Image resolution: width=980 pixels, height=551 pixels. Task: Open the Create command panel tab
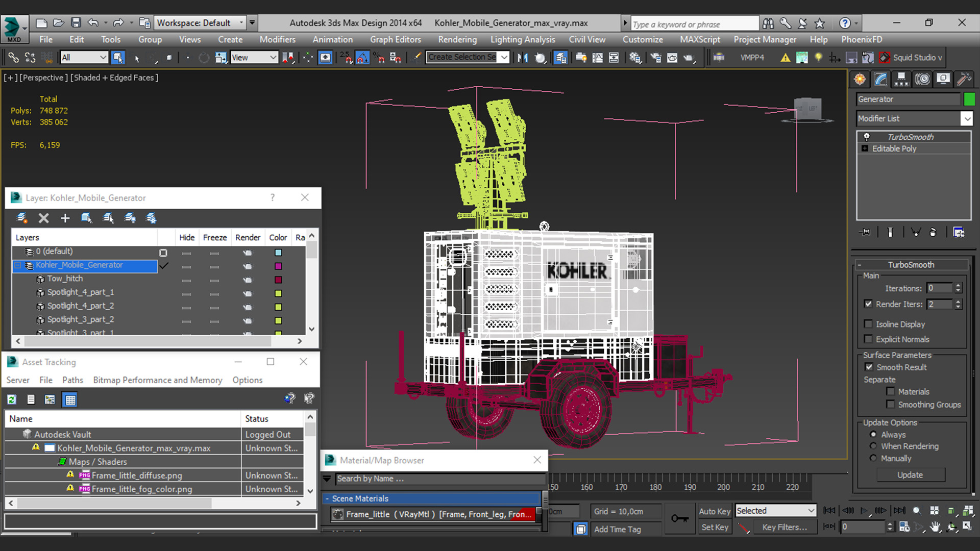click(x=860, y=79)
